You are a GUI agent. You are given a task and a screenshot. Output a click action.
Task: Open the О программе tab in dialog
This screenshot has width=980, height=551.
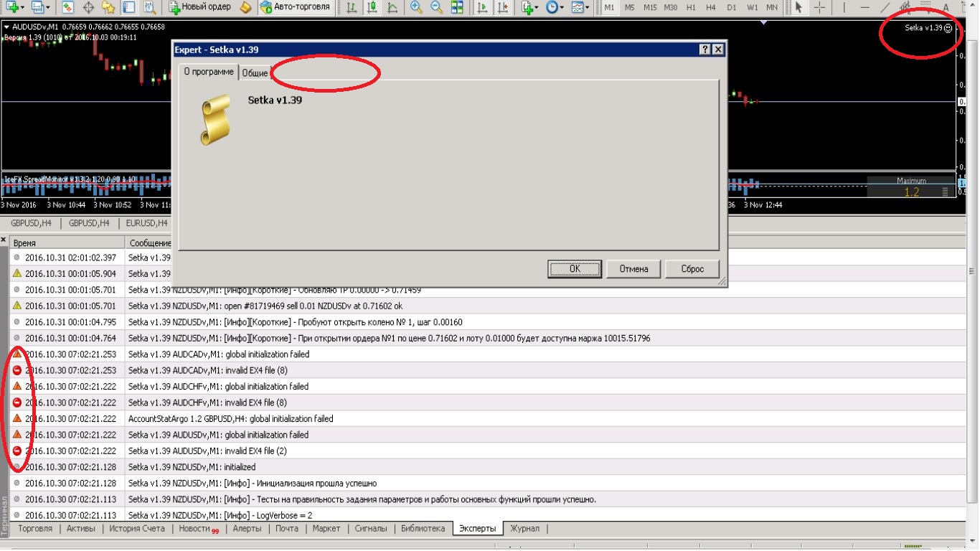[x=208, y=72]
